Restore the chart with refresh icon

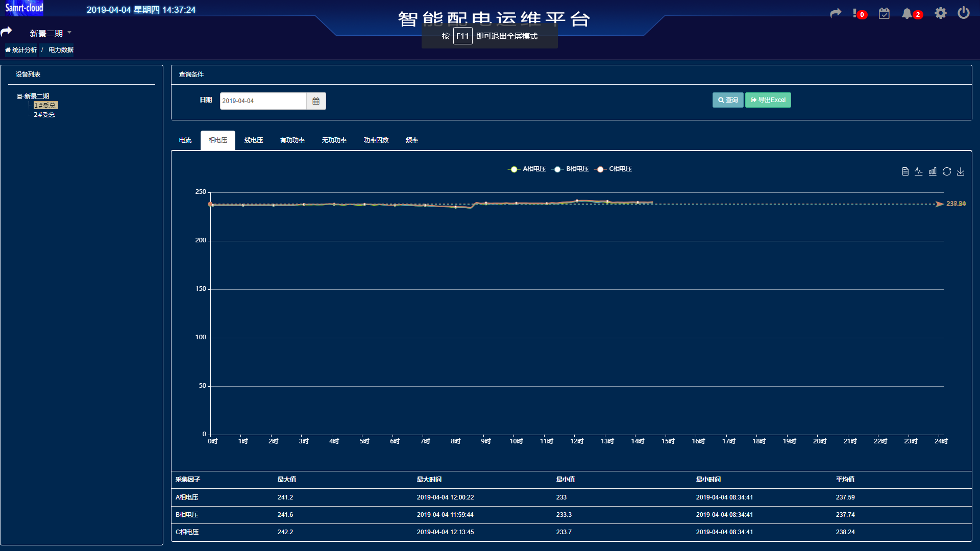click(x=947, y=171)
